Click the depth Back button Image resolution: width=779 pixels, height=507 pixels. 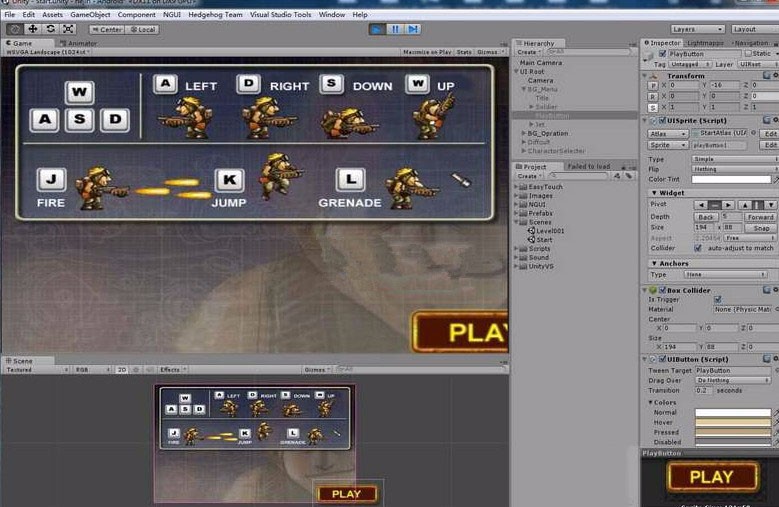706,217
